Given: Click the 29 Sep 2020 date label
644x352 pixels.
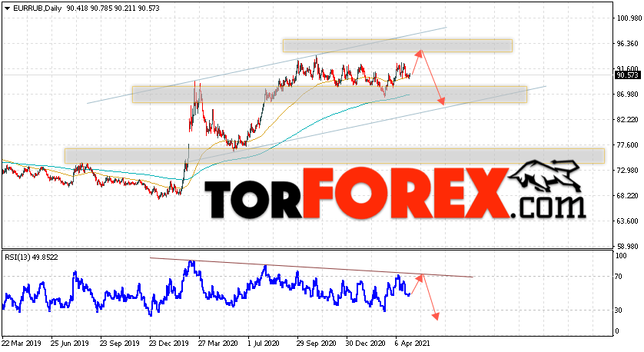Looking at the screenshot, I should click(317, 344).
